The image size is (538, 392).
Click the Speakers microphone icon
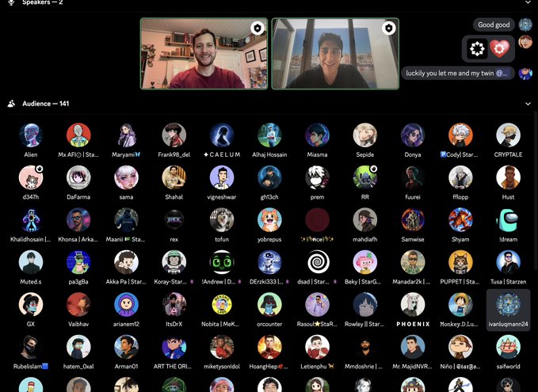coord(11,2)
